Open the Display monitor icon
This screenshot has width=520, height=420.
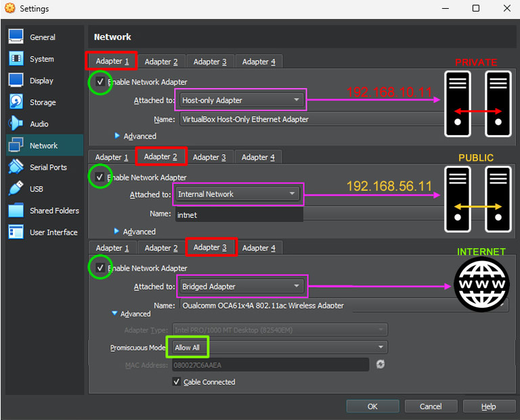[x=16, y=80]
